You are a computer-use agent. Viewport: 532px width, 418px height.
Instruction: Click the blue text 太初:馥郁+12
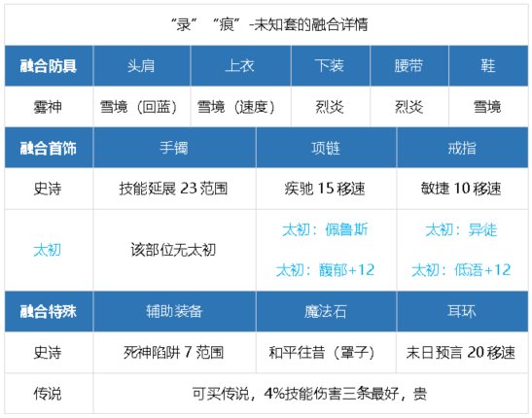click(326, 270)
